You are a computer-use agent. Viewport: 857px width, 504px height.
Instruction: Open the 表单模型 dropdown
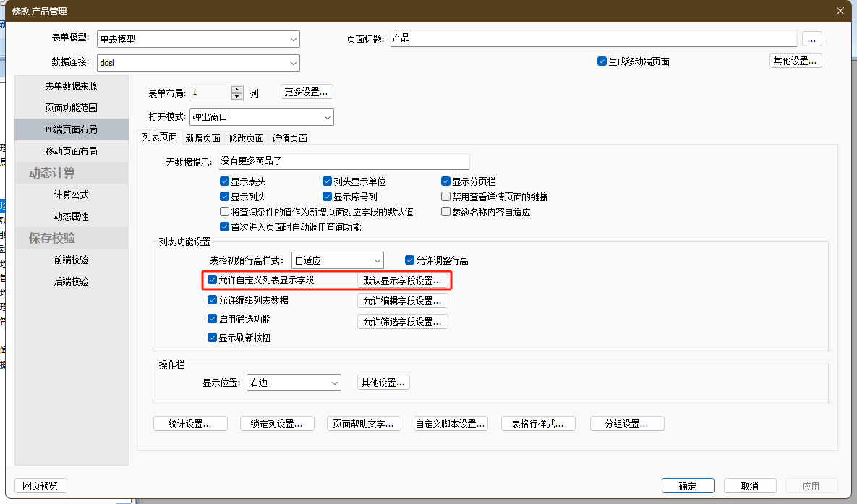click(x=293, y=39)
